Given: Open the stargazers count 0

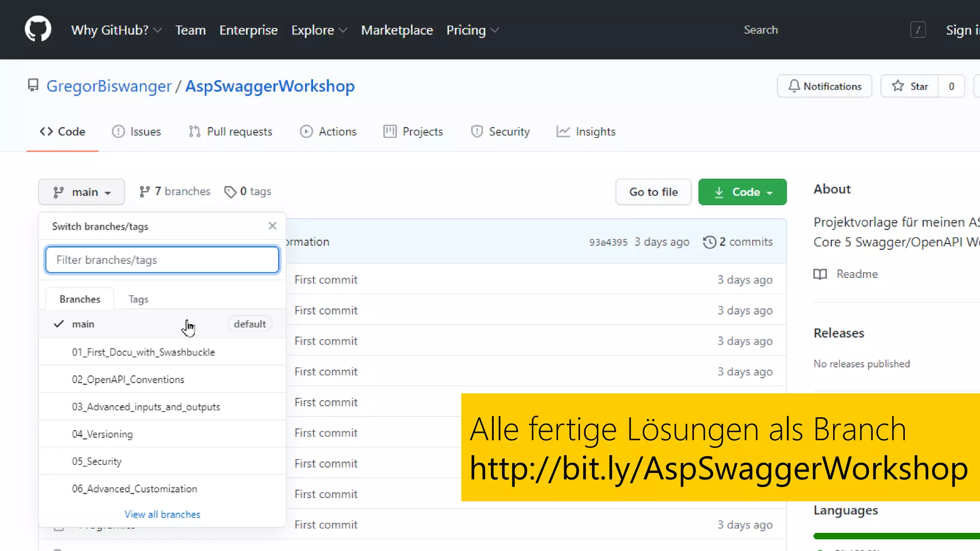Looking at the screenshot, I should click(x=951, y=86).
